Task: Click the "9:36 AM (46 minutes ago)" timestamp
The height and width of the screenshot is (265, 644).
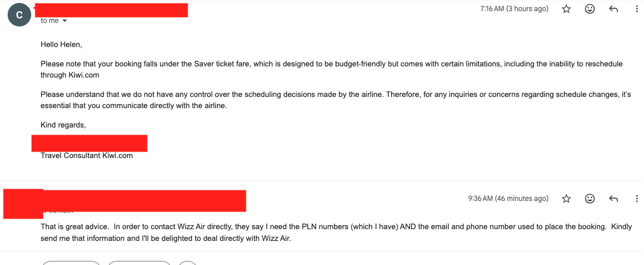Action: pyautogui.click(x=508, y=199)
